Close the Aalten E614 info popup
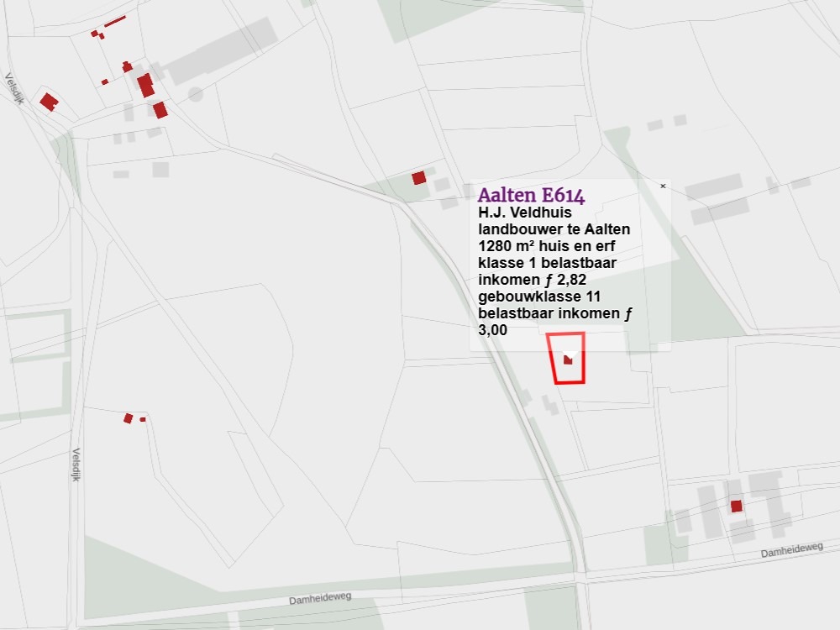The image size is (840, 630). click(663, 186)
